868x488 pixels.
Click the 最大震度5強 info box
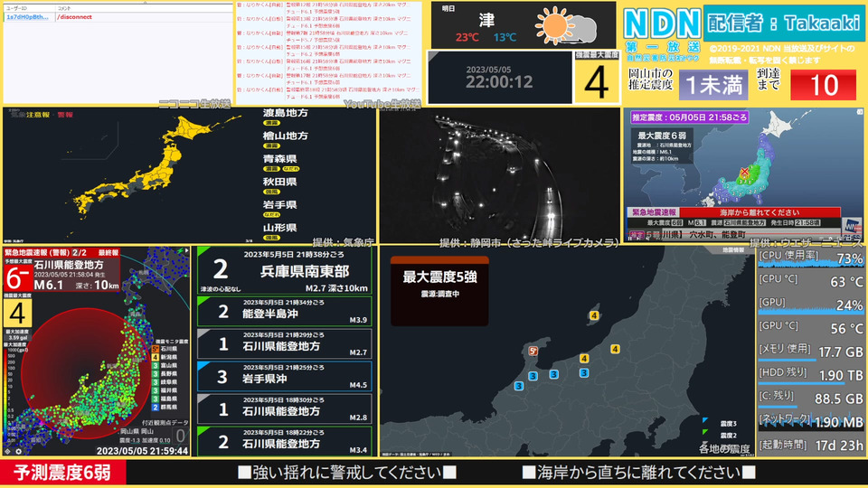click(x=439, y=291)
